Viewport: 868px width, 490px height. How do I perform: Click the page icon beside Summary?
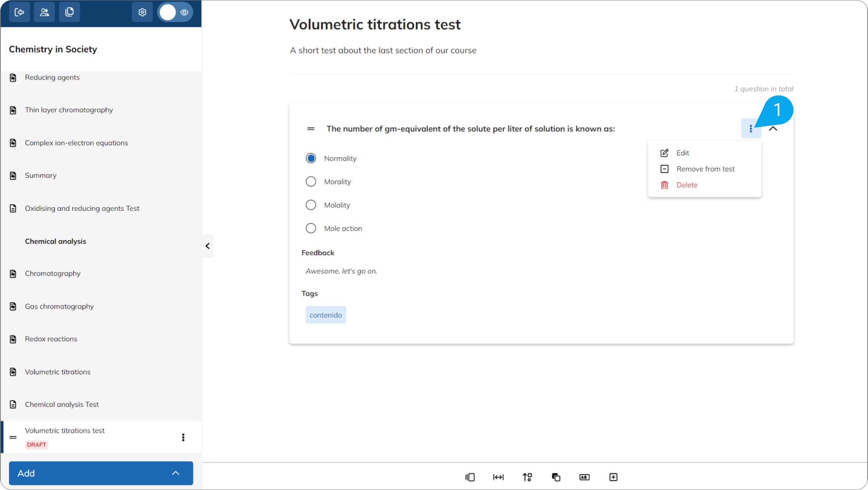[x=13, y=176]
